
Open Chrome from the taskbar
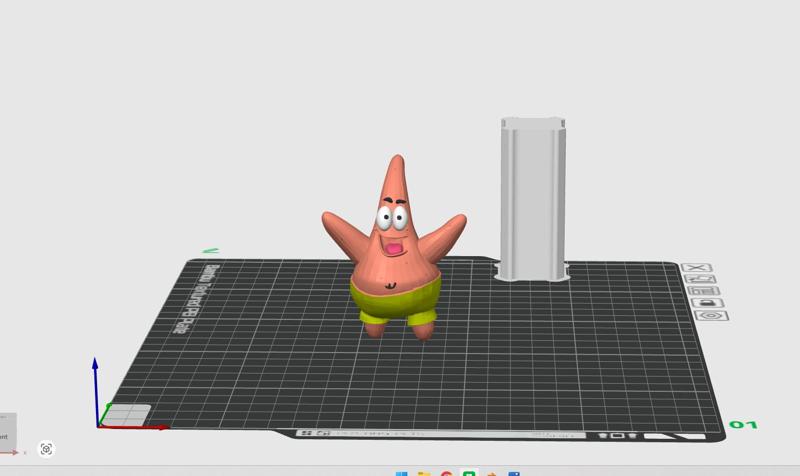pyautogui.click(x=446, y=474)
